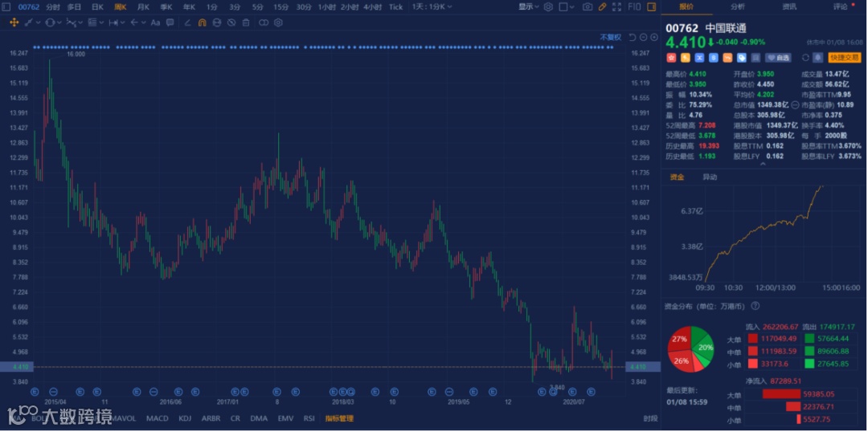Open the 资讯 news tab
Screen dimensions: 868x432
(x=789, y=6)
